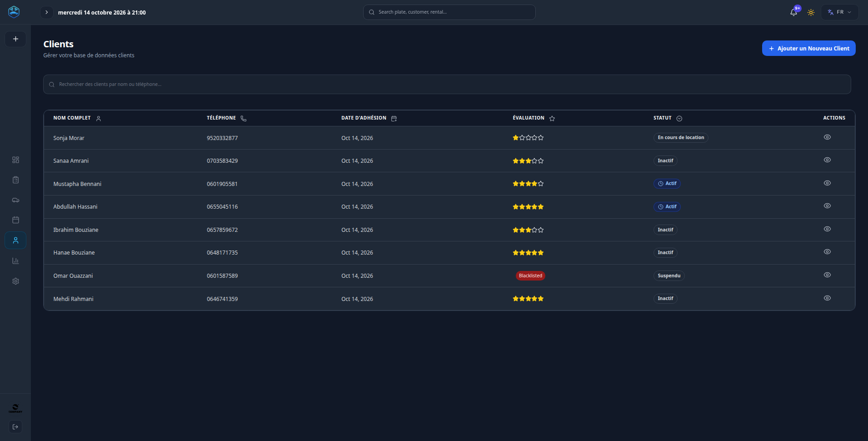Open the clipboard rentals icon in sidebar
The image size is (868, 441).
click(x=15, y=180)
